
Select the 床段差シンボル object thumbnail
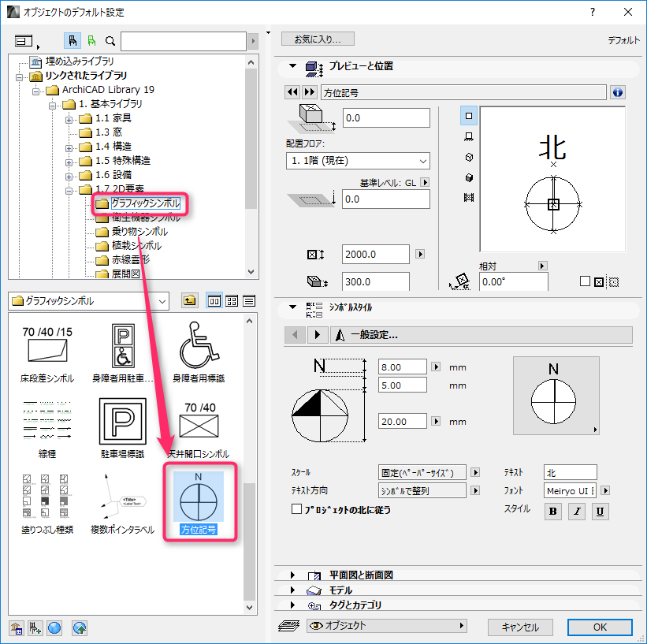[x=47, y=344]
